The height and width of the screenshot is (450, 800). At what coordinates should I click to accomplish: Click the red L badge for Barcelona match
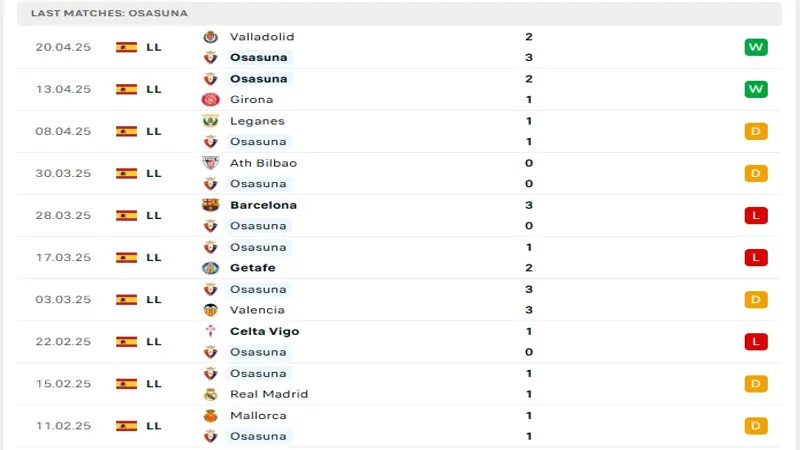coord(756,215)
